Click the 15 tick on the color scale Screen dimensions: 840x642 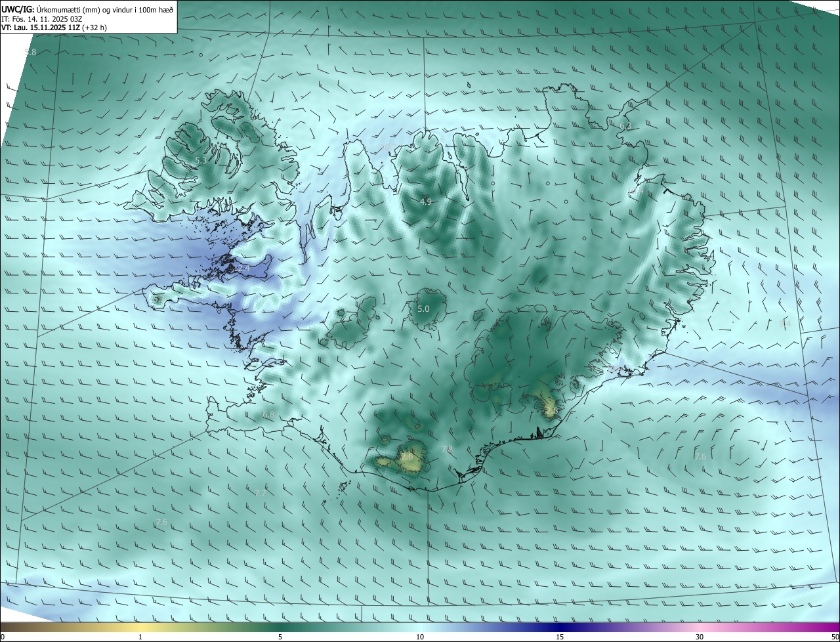pyautogui.click(x=560, y=637)
